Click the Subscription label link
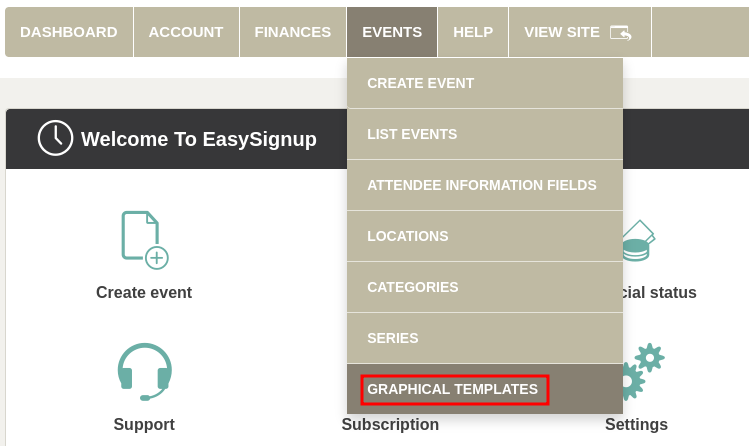749x446 pixels. [390, 425]
